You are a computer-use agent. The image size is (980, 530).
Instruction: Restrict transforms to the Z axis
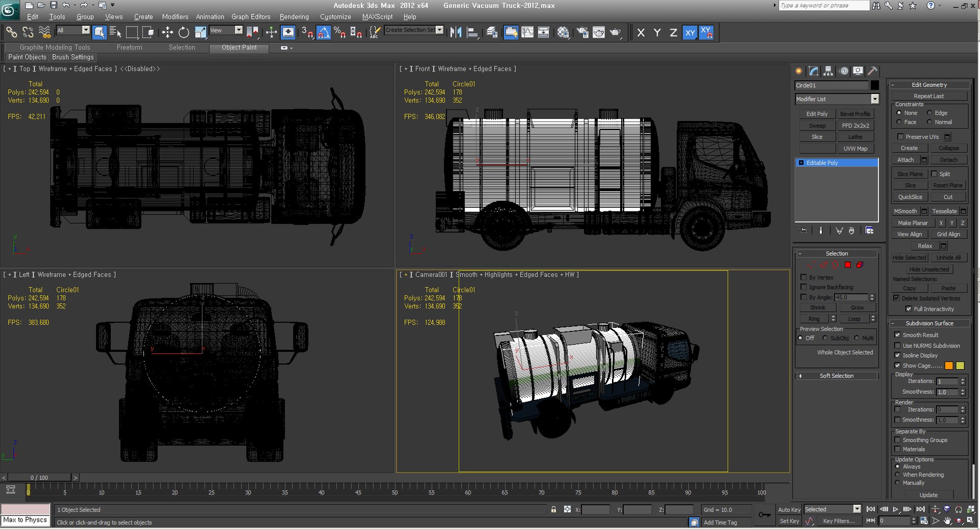point(673,32)
